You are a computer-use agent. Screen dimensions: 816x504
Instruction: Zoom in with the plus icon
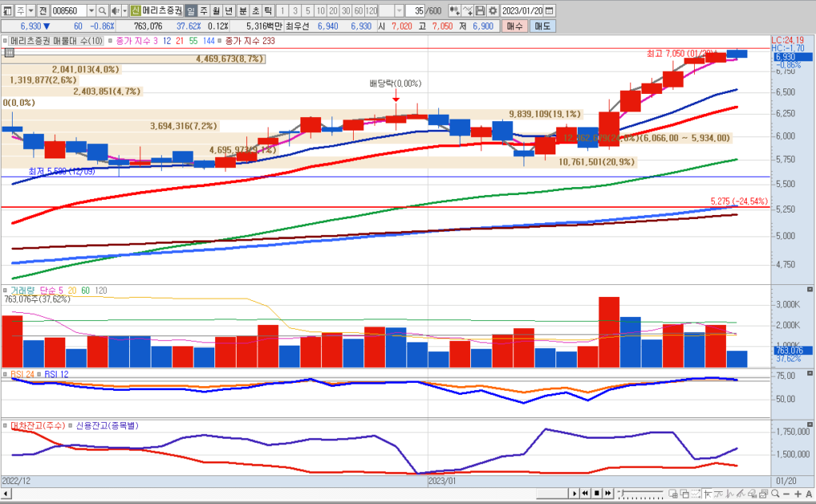pyautogui.click(x=798, y=494)
